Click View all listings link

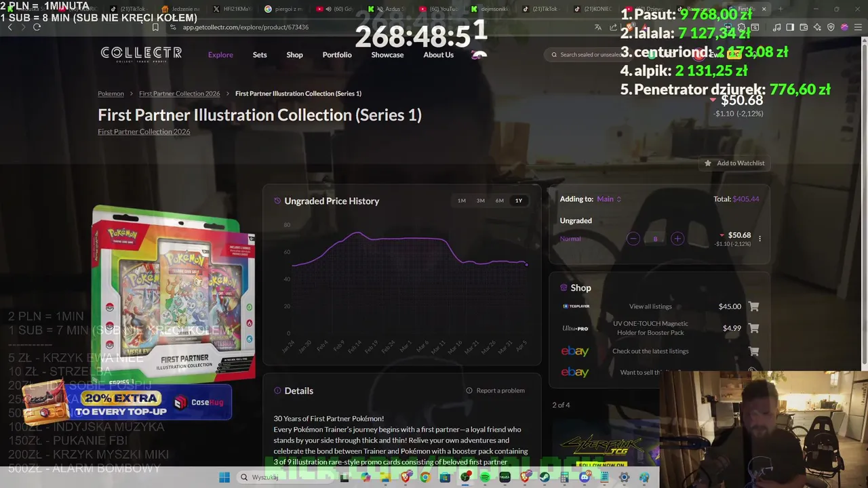pos(650,306)
